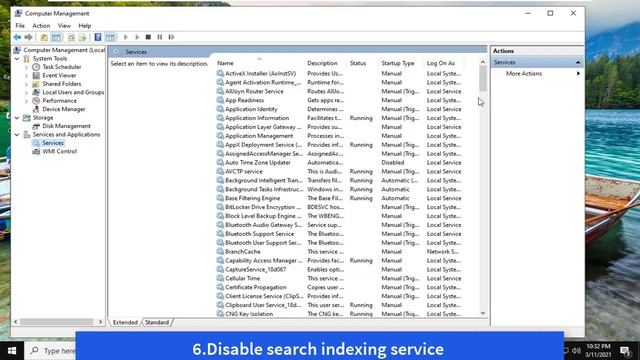Open the Help menu

84,26
